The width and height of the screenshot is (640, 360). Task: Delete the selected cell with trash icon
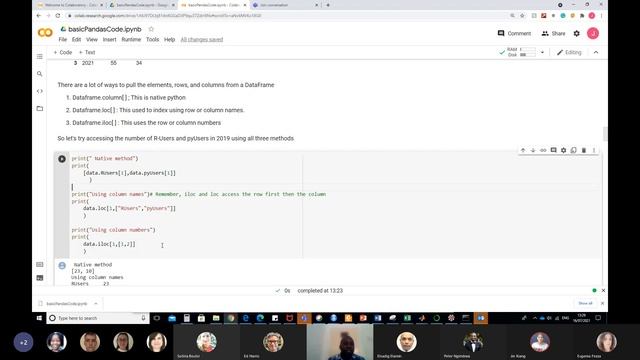click(x=584, y=150)
